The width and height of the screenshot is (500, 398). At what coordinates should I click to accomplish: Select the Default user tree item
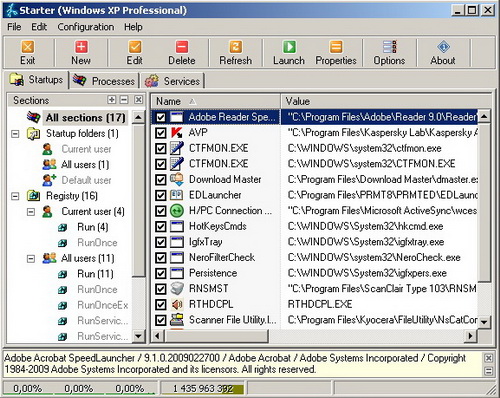pyautogui.click(x=86, y=180)
